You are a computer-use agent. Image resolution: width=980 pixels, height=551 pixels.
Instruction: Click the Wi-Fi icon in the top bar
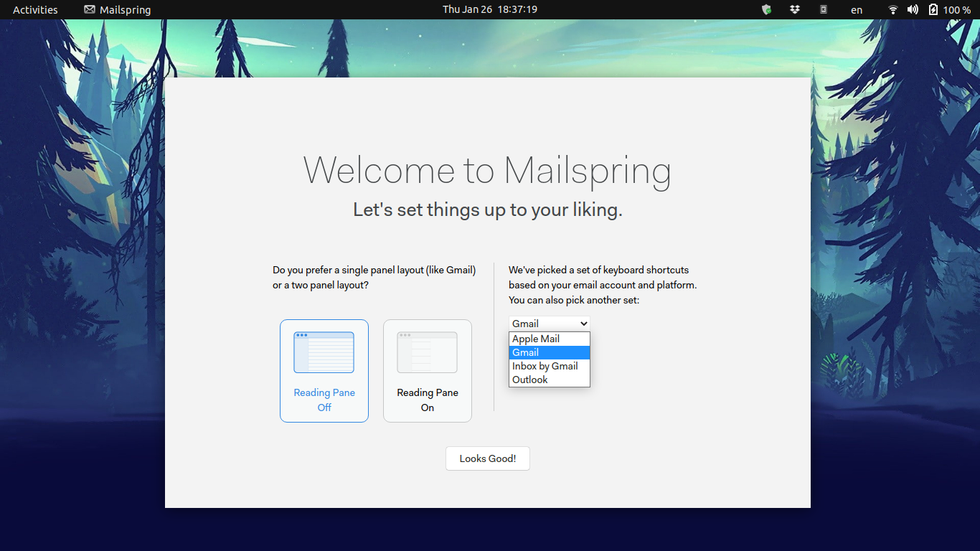coord(892,9)
